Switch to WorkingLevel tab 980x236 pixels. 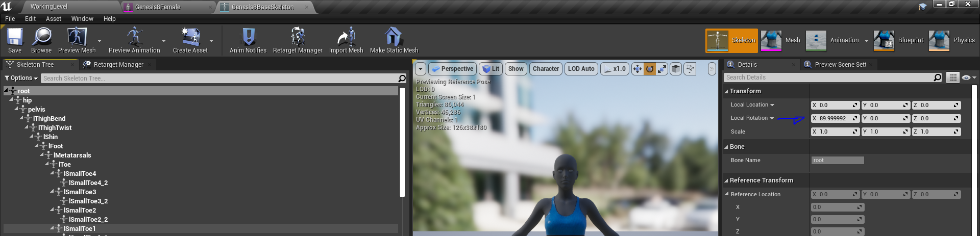(x=48, y=7)
